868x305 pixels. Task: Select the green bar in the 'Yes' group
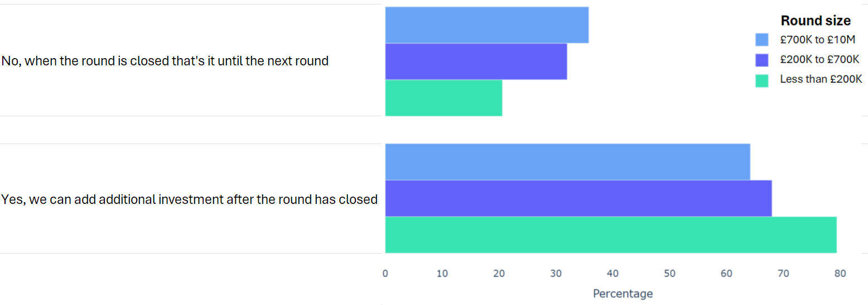(610, 235)
